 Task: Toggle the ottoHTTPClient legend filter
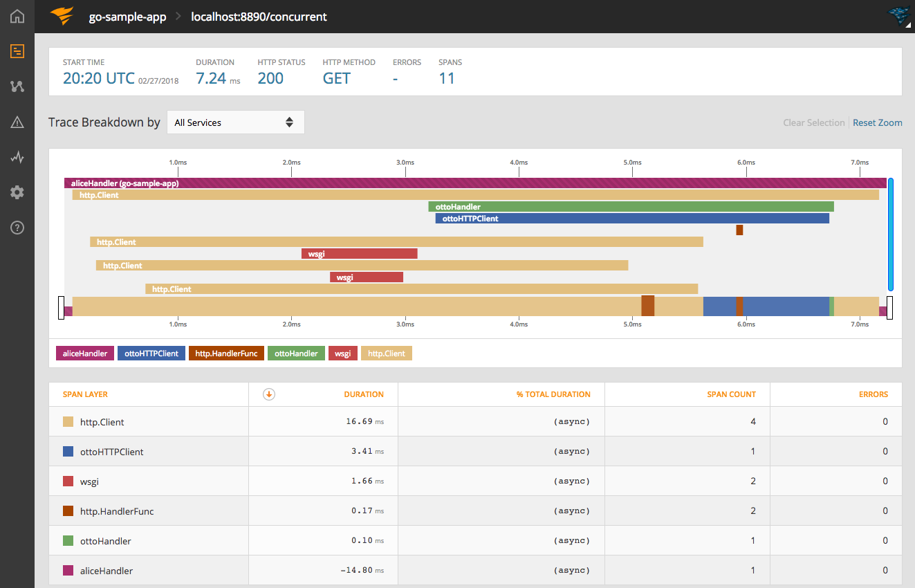(151, 353)
